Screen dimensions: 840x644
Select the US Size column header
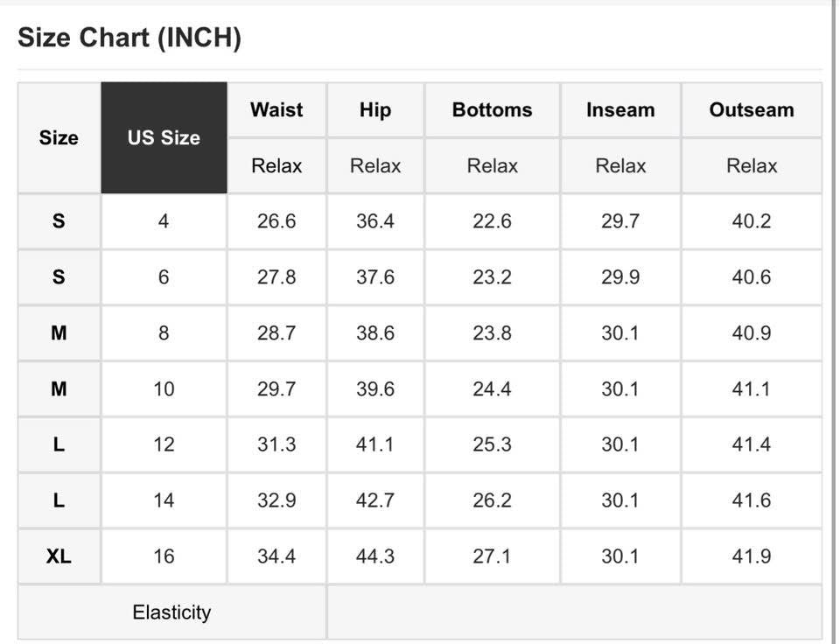(164, 137)
